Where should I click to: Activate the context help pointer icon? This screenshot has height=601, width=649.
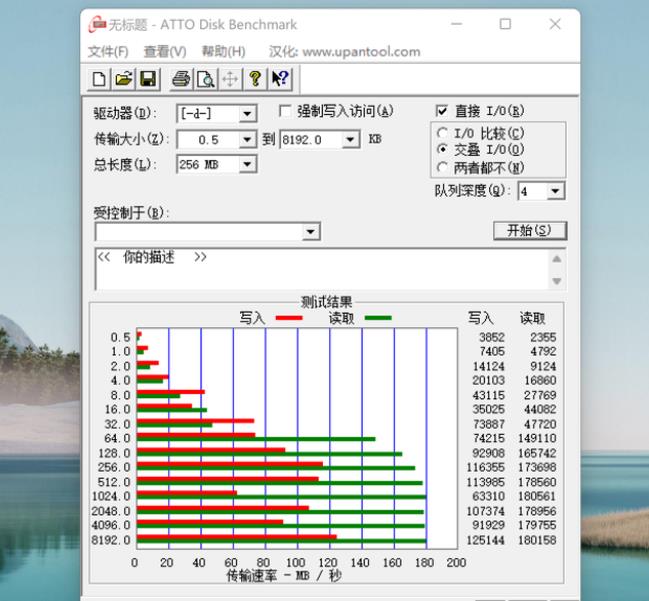tap(280, 79)
